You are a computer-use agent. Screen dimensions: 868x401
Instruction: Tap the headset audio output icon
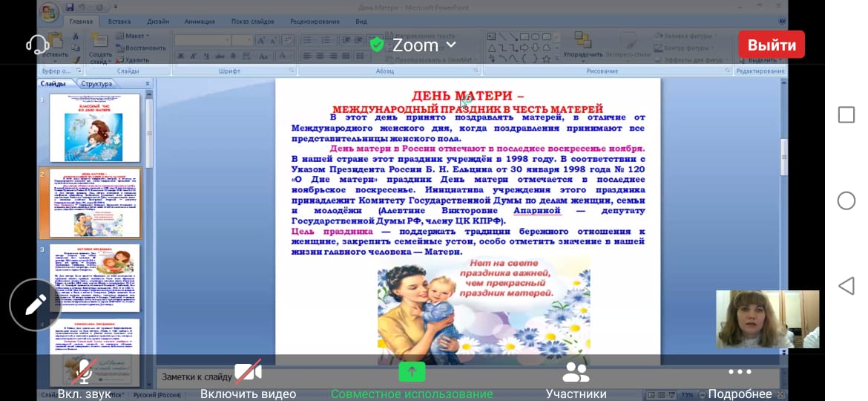37,45
